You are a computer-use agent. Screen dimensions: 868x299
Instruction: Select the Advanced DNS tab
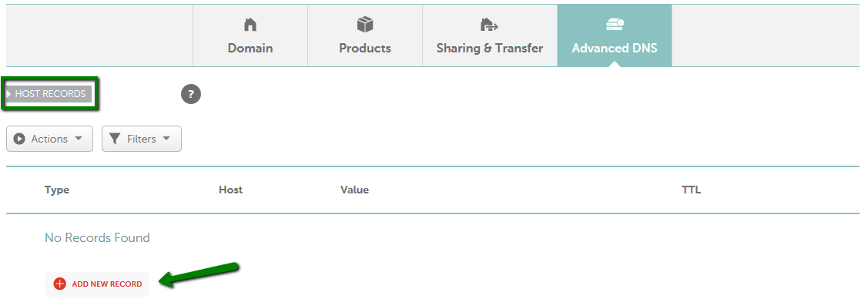615,36
